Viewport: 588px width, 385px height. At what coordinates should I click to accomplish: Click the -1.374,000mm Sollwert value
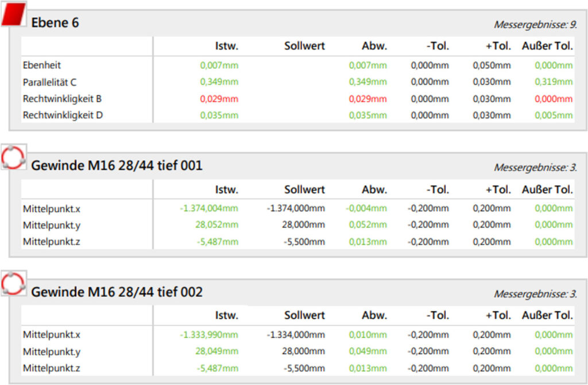(x=296, y=208)
